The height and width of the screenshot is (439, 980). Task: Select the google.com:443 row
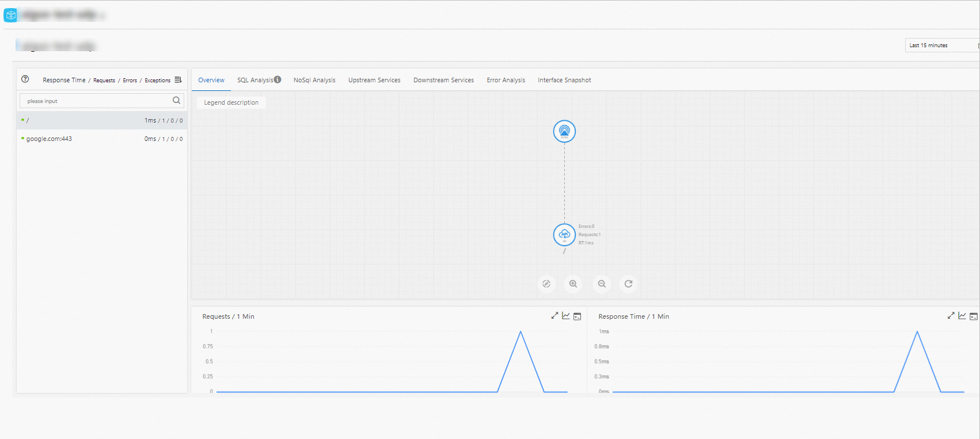(x=102, y=139)
